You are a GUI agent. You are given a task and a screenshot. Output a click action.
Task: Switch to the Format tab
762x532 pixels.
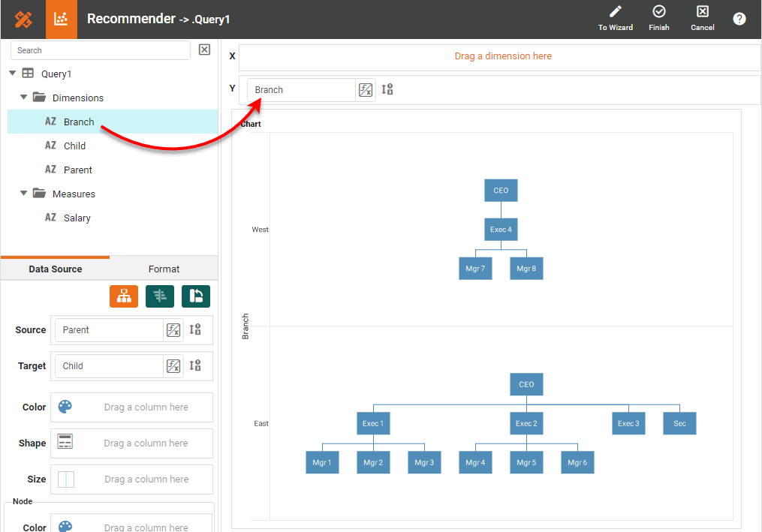[164, 269]
